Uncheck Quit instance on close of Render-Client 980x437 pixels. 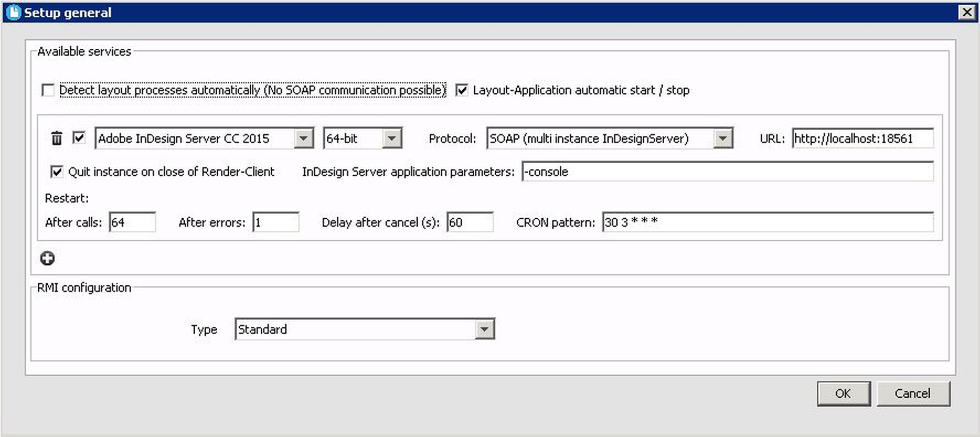56,172
